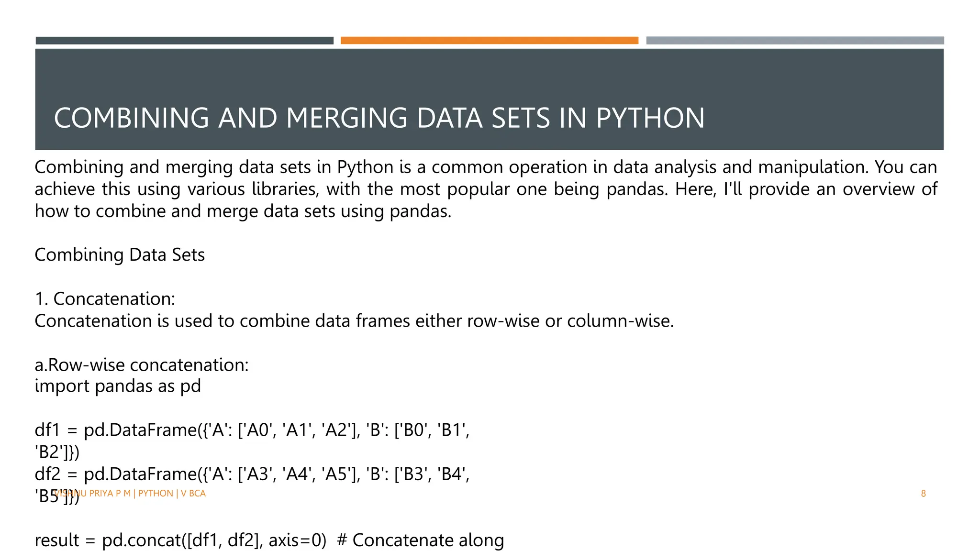Click the orange accent bar at top
Viewport: 980px width, 551px height.
(x=489, y=41)
